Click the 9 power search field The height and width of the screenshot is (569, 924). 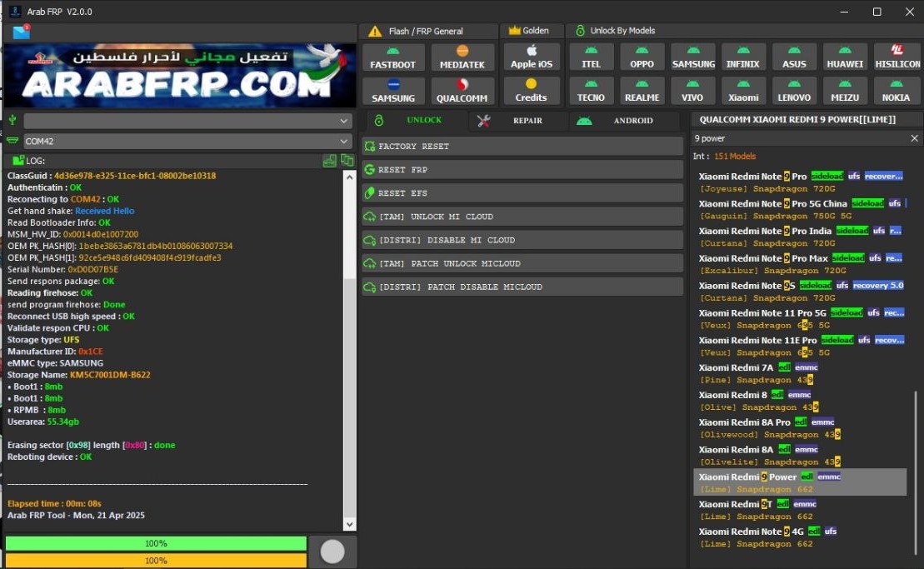pyautogui.click(x=800, y=138)
